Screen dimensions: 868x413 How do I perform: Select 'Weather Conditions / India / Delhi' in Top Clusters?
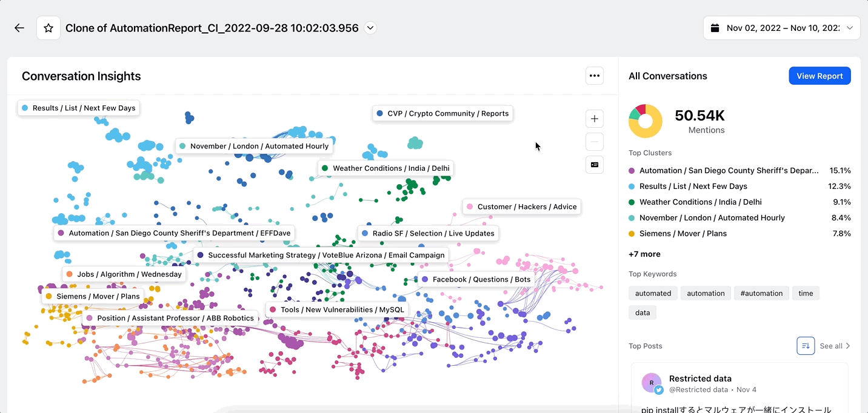pos(739,202)
